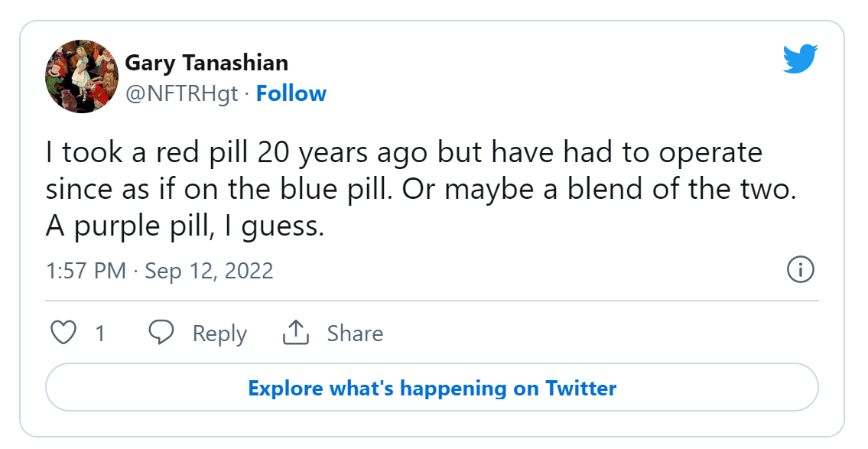
Task: Click the separator dot between time and date
Action: tap(135, 271)
